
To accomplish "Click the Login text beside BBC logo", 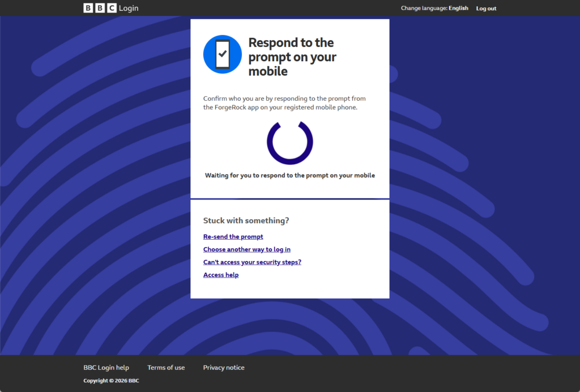I will (x=129, y=8).
